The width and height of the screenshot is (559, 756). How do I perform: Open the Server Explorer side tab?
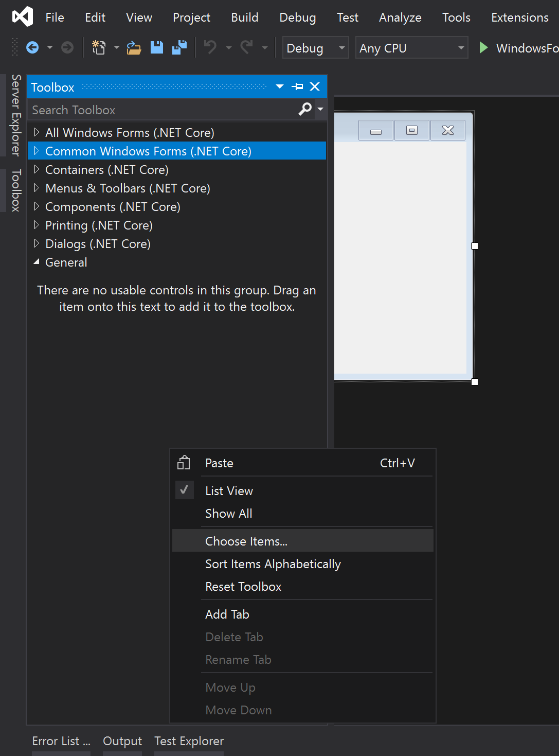point(16,115)
